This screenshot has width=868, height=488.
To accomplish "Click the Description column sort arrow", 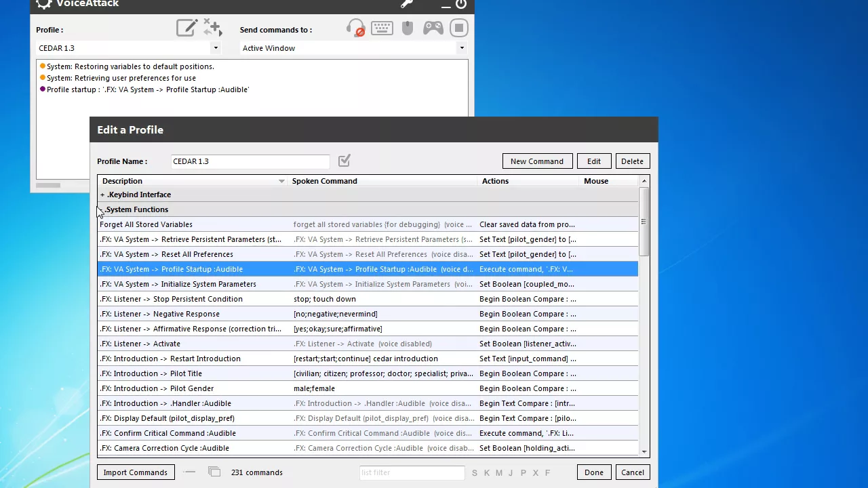I will 281,182.
